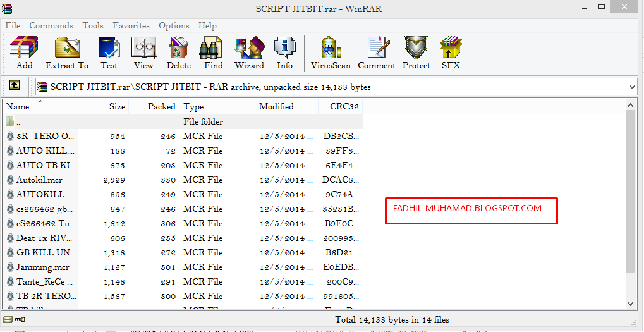Open the Commands menu

coord(51,25)
